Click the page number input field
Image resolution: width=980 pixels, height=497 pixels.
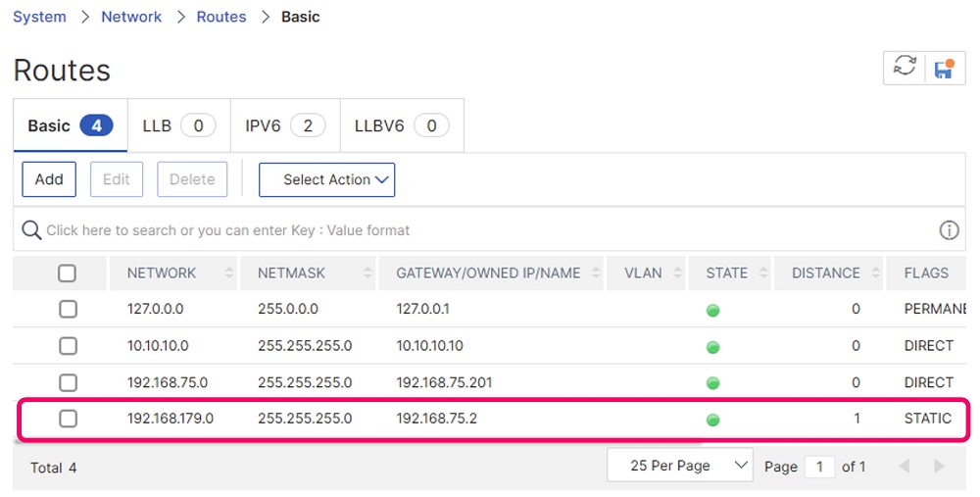pyautogui.click(x=819, y=467)
